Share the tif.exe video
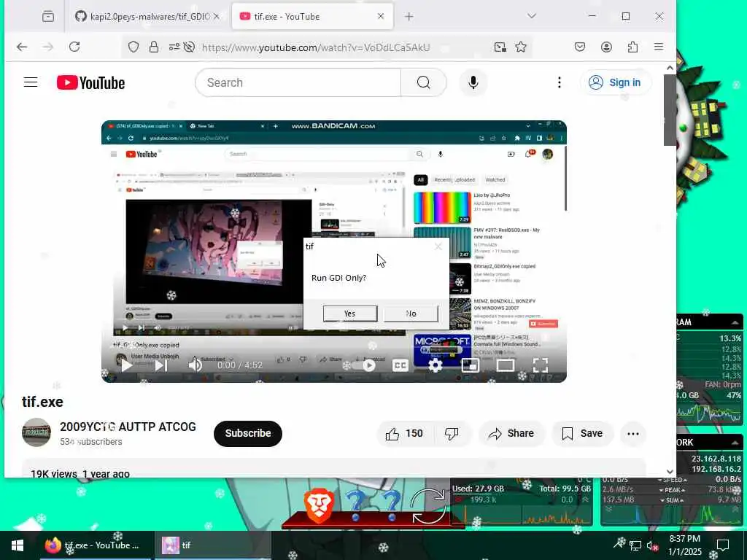 (511, 433)
